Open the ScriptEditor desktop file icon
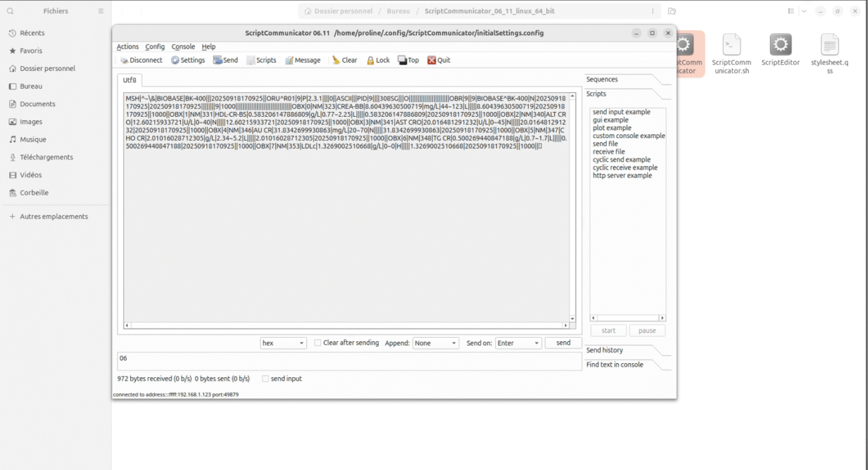868x470 pixels. point(781,51)
